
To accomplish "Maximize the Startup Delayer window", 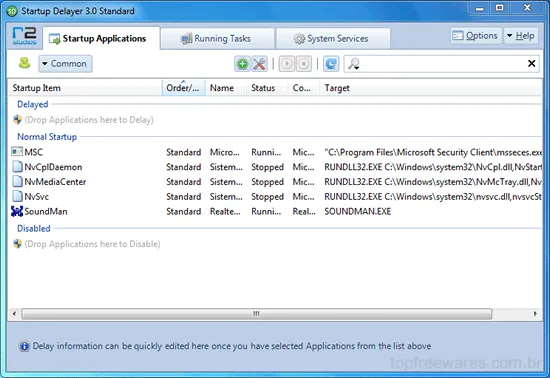I will pos(500,8).
